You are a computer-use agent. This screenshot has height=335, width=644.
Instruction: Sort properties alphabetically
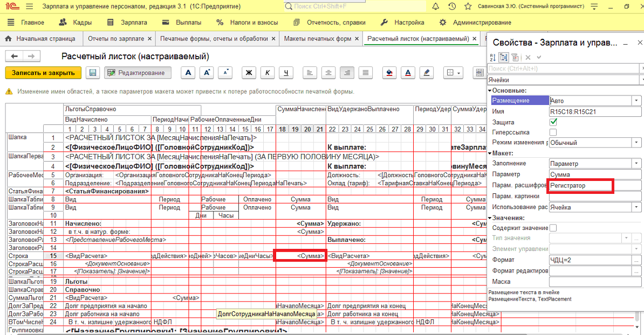[493, 58]
